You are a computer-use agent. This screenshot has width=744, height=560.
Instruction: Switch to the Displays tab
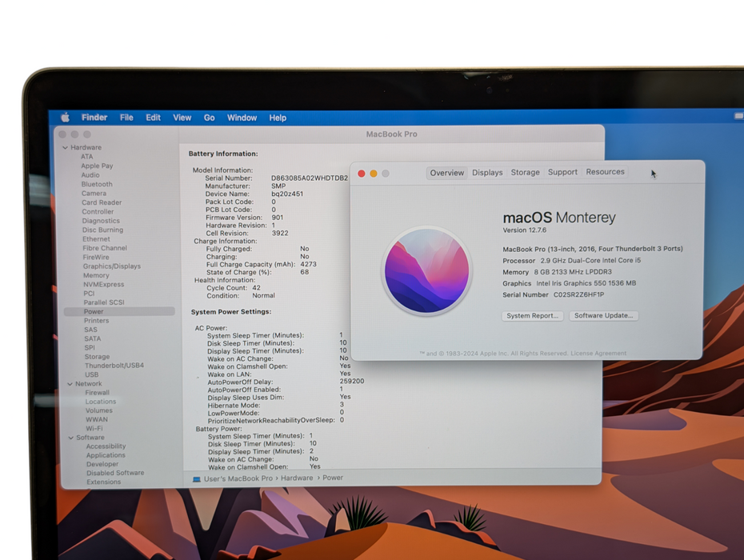click(487, 173)
